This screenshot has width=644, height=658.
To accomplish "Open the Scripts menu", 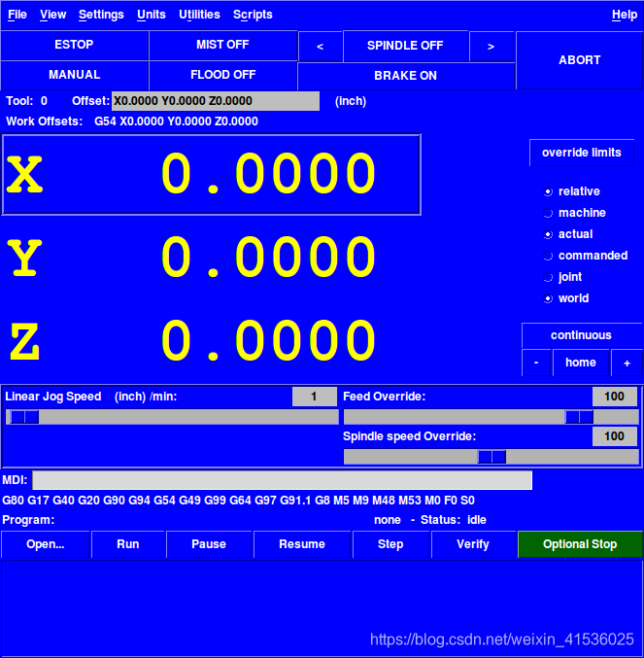I will [253, 15].
